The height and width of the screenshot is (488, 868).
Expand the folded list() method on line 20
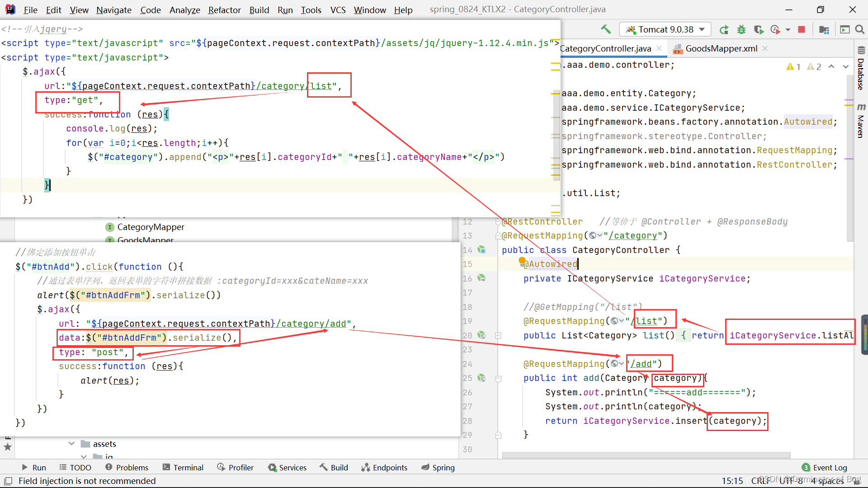coord(498,335)
